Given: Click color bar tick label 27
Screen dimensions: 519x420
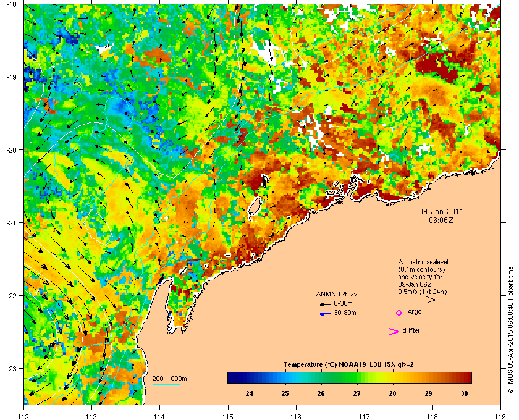Looking at the screenshot, I should 357,393.
